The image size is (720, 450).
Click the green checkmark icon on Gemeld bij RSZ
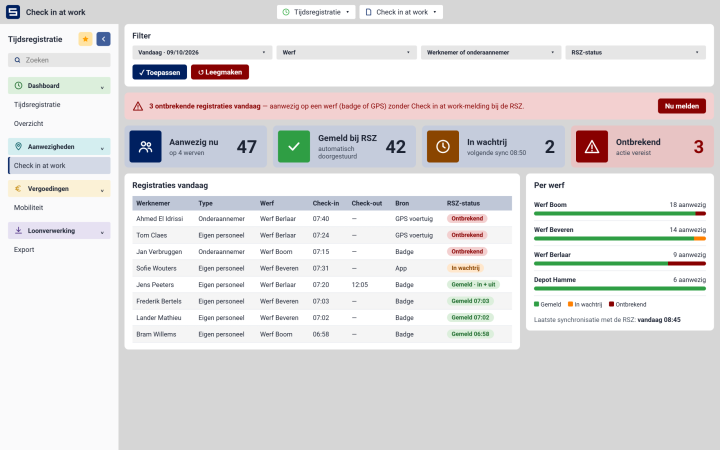pos(294,146)
